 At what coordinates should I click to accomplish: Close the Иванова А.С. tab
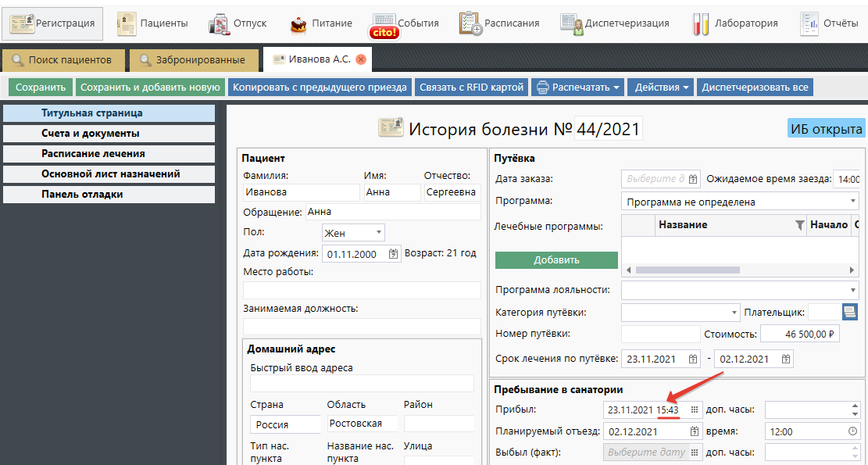361,59
